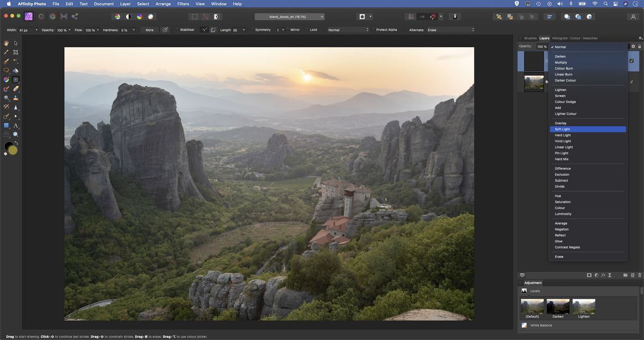The width and height of the screenshot is (644, 340).
Task: Select the Text tool
Action: click(x=16, y=125)
